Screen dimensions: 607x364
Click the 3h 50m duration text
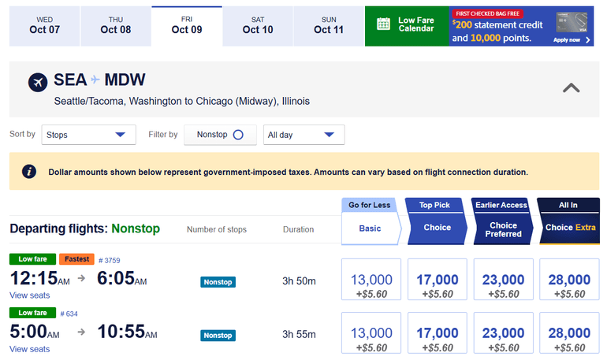pos(299,280)
